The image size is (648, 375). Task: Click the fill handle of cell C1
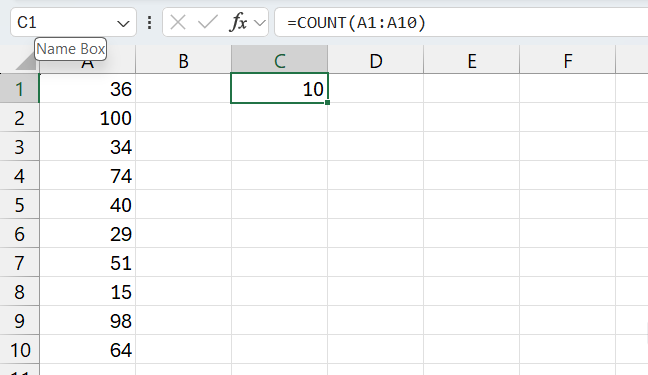[x=327, y=102]
